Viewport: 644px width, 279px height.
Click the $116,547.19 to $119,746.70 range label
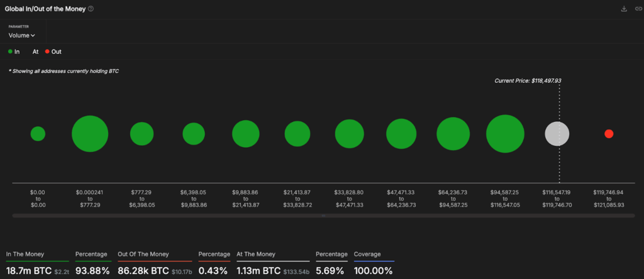557,199
